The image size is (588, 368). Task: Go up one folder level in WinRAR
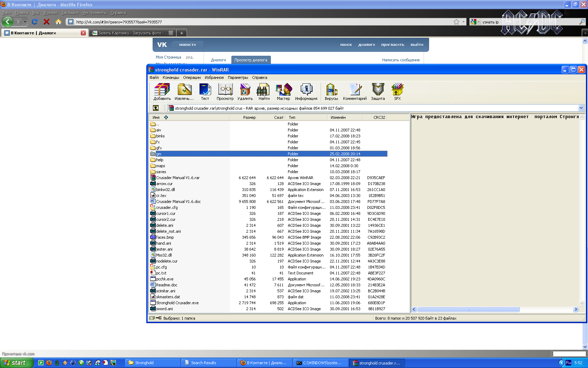(156, 108)
